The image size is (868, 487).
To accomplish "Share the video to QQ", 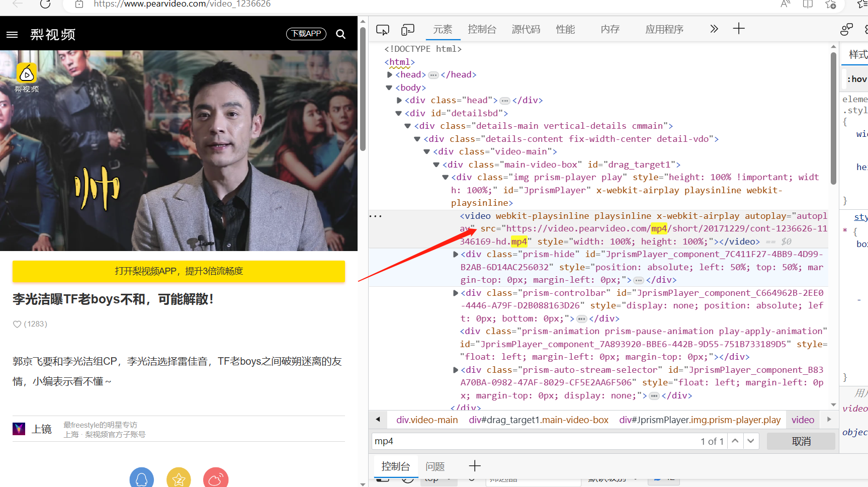I will coord(142,478).
